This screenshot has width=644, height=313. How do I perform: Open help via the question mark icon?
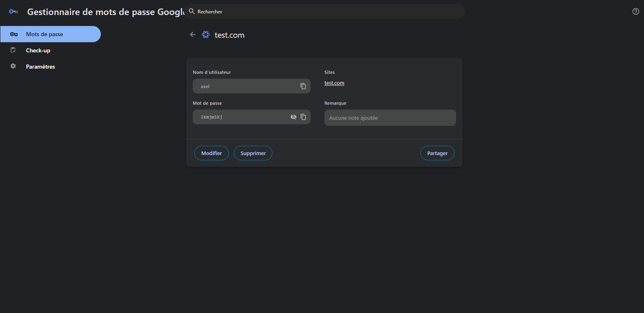(635, 11)
